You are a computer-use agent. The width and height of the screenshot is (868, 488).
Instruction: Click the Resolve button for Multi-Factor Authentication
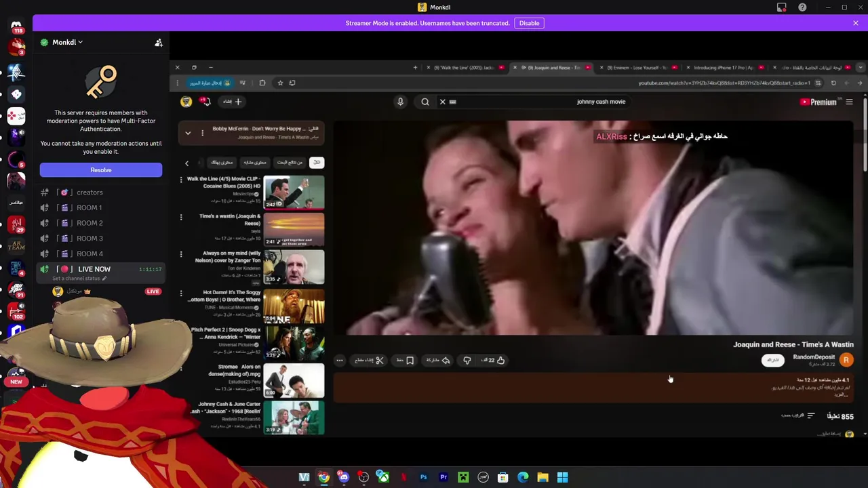click(101, 170)
